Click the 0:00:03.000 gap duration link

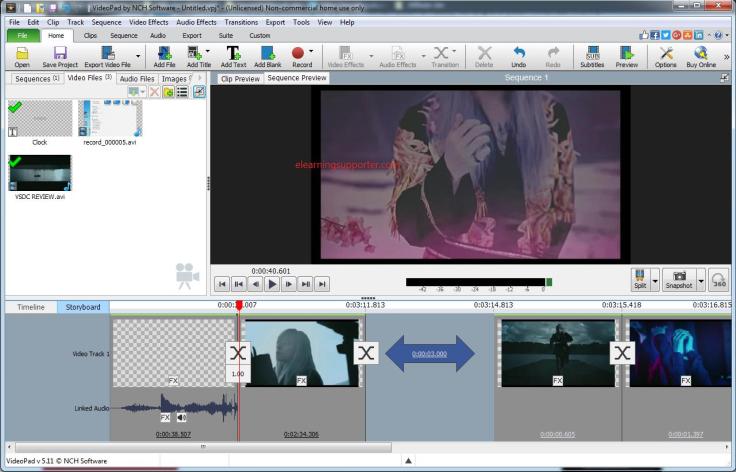[x=429, y=354]
